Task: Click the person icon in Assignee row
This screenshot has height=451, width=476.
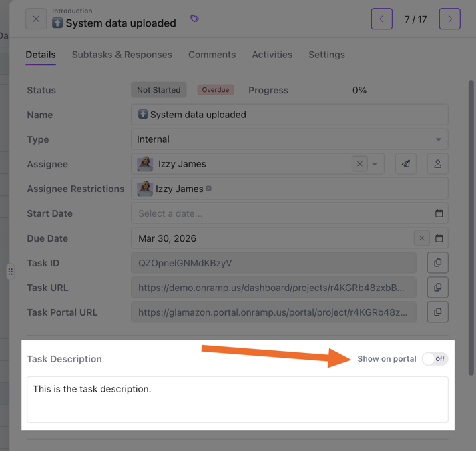Action: (438, 164)
